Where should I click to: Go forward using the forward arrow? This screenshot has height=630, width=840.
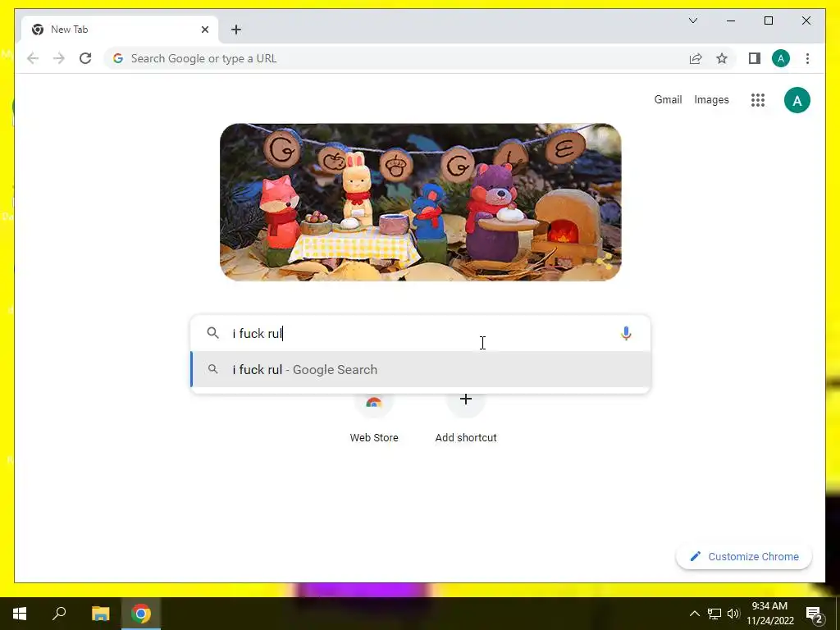59,58
